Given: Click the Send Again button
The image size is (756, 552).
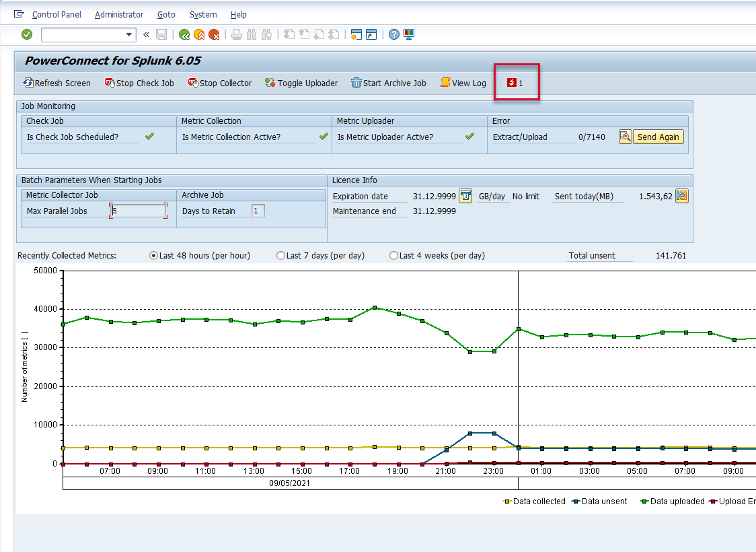Looking at the screenshot, I should pos(658,137).
